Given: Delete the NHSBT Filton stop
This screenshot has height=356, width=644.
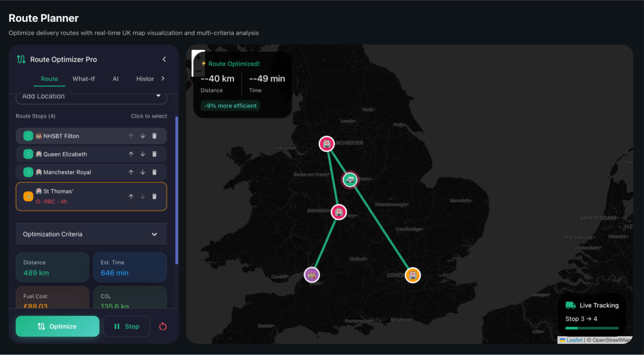Looking at the screenshot, I should tap(154, 136).
